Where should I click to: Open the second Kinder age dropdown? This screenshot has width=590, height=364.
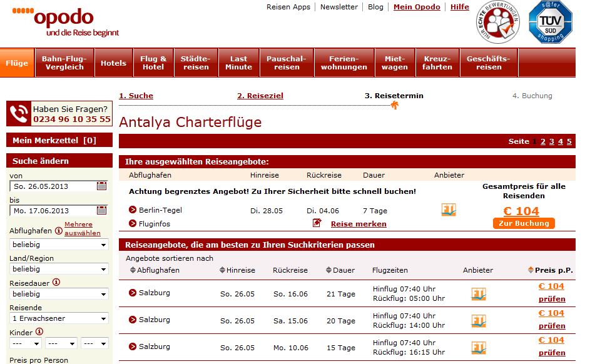(x=61, y=343)
